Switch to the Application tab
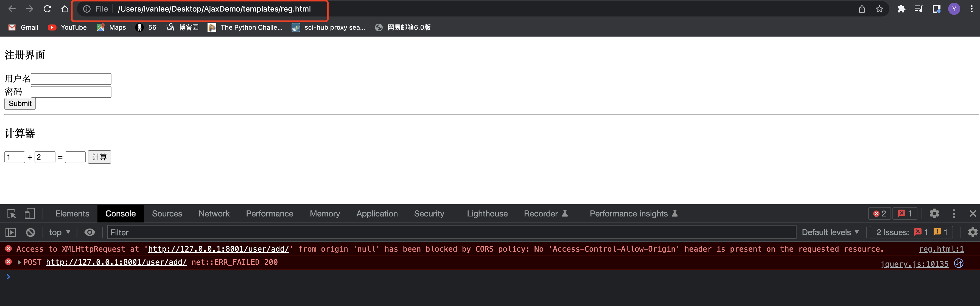The width and height of the screenshot is (980, 306). pos(377,213)
